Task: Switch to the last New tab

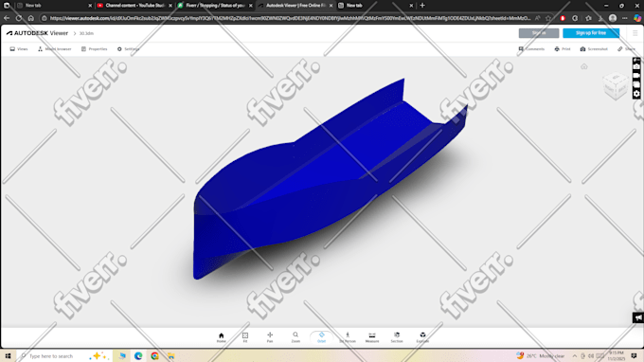Action: pos(375,6)
